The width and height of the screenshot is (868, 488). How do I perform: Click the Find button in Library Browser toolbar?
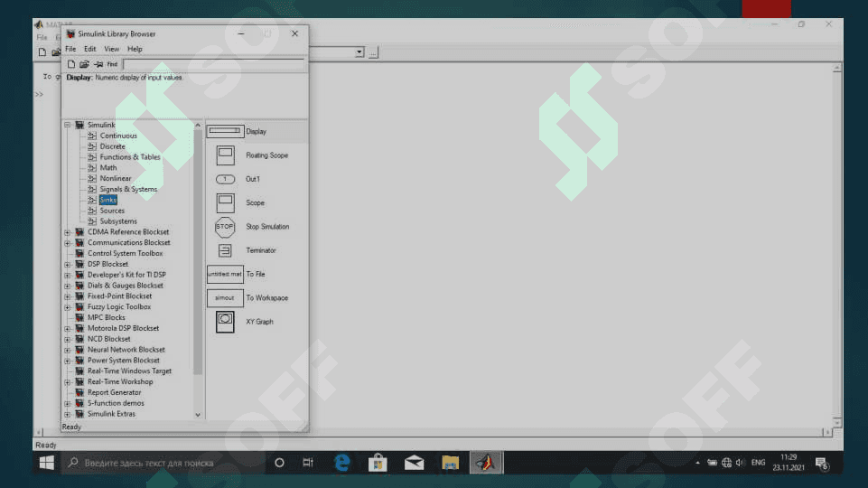click(x=112, y=64)
